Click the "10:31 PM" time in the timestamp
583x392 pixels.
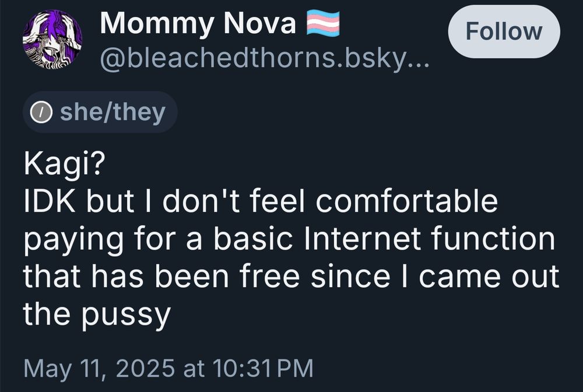click(x=264, y=368)
